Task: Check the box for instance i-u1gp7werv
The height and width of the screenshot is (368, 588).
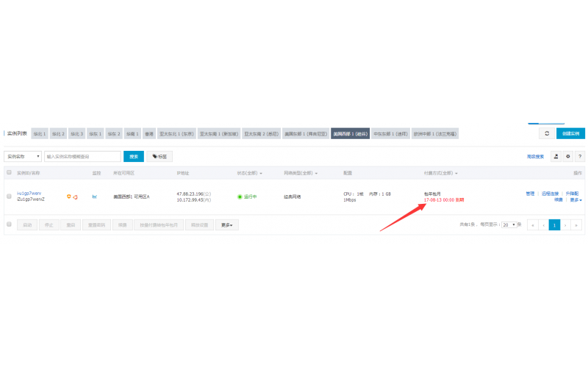Action: [10, 197]
